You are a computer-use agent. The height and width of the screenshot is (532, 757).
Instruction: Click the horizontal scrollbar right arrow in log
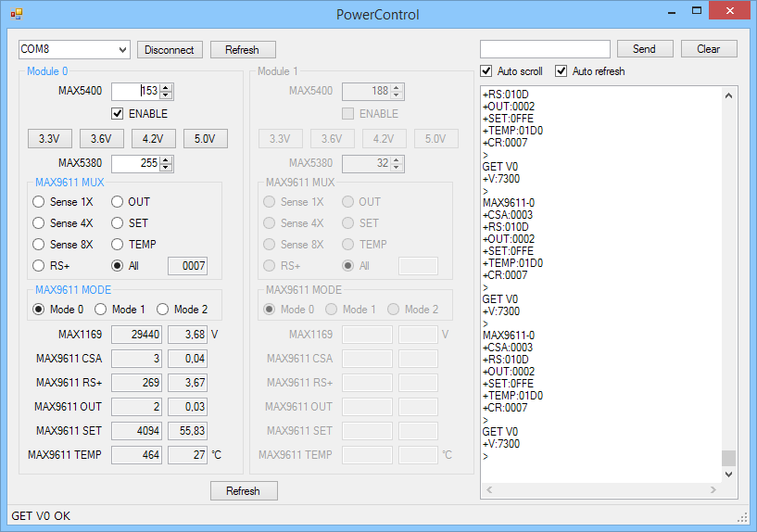coord(713,490)
